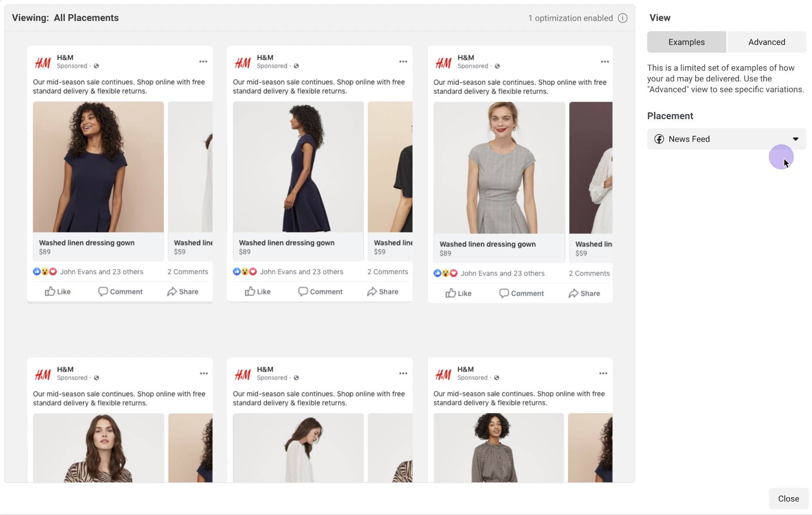Image resolution: width=812 pixels, height=515 pixels.
Task: Click Share on the second top-row ad
Action: click(383, 291)
